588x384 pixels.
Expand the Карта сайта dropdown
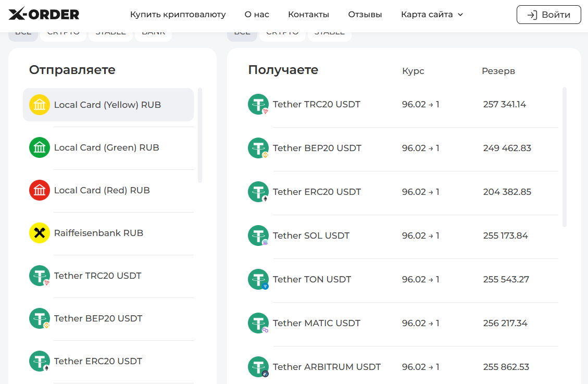pyautogui.click(x=432, y=15)
